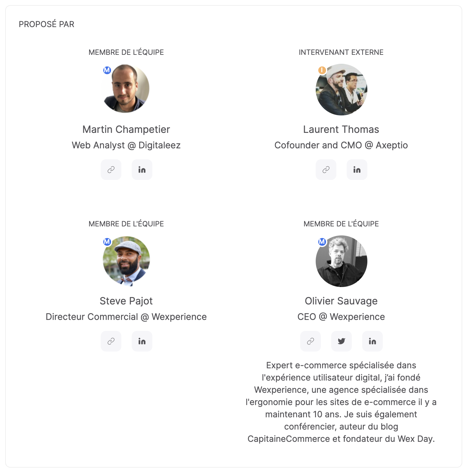Open Martin Champetier's website link icon
The width and height of the screenshot is (470, 476).
coord(111,170)
